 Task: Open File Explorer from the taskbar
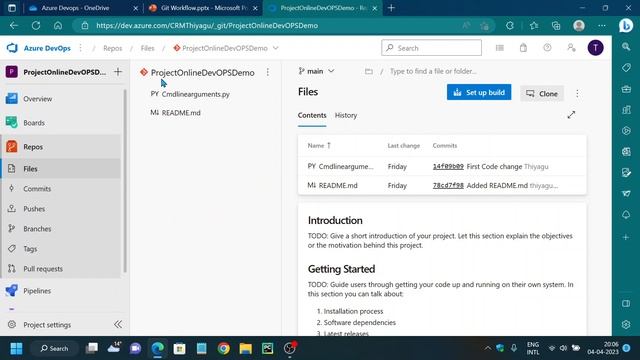(245, 348)
